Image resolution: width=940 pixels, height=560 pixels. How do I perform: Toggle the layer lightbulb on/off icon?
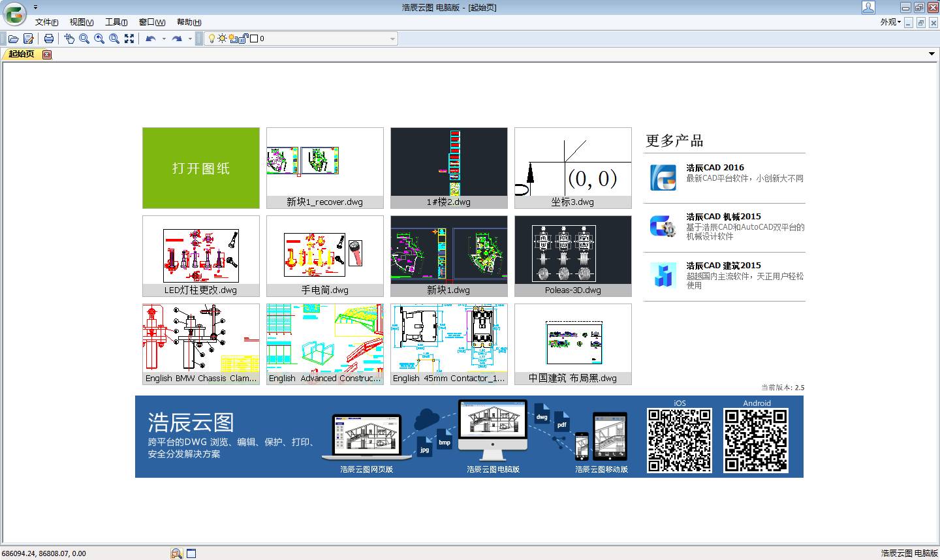(211, 39)
